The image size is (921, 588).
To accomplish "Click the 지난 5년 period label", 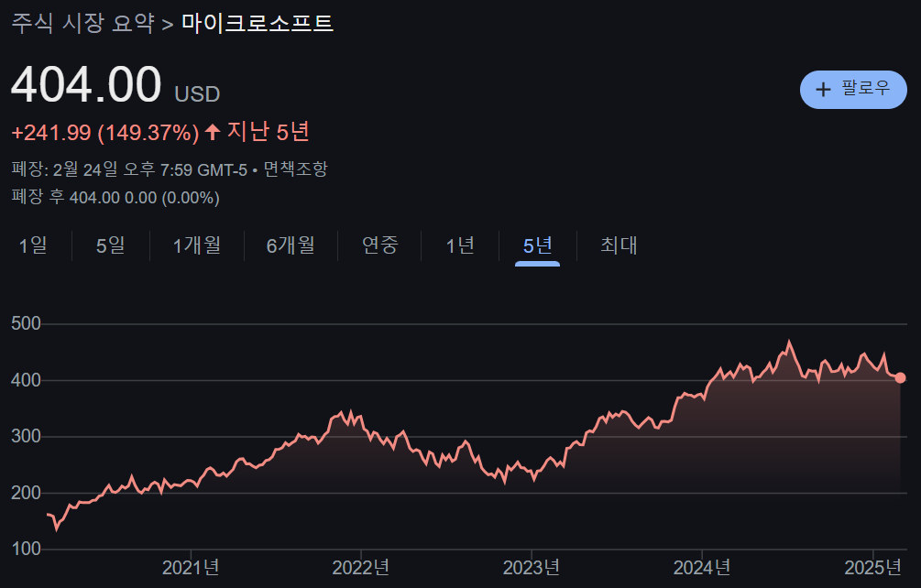I will click(x=268, y=132).
